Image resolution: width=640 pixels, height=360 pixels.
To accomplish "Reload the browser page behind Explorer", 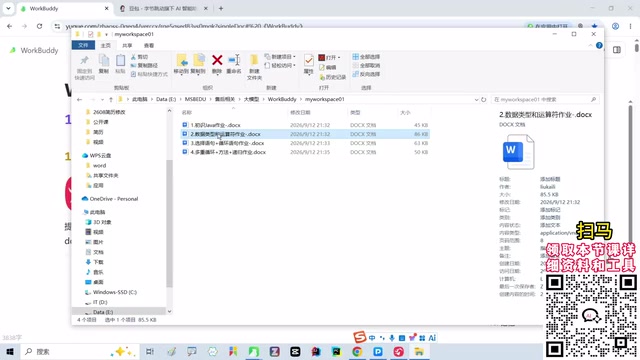I will coord(39,26).
